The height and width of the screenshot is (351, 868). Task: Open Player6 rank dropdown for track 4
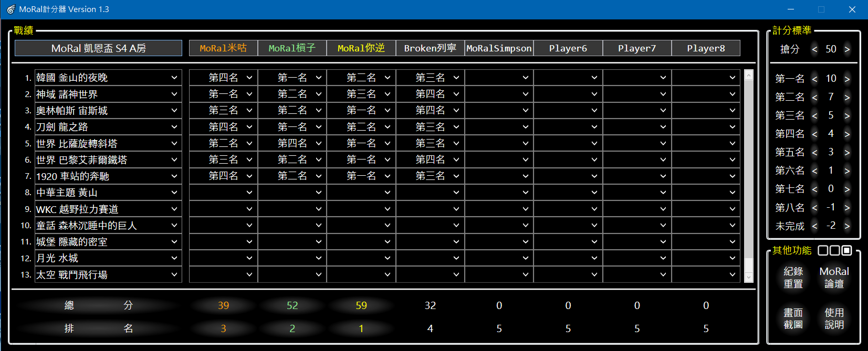[x=568, y=126]
